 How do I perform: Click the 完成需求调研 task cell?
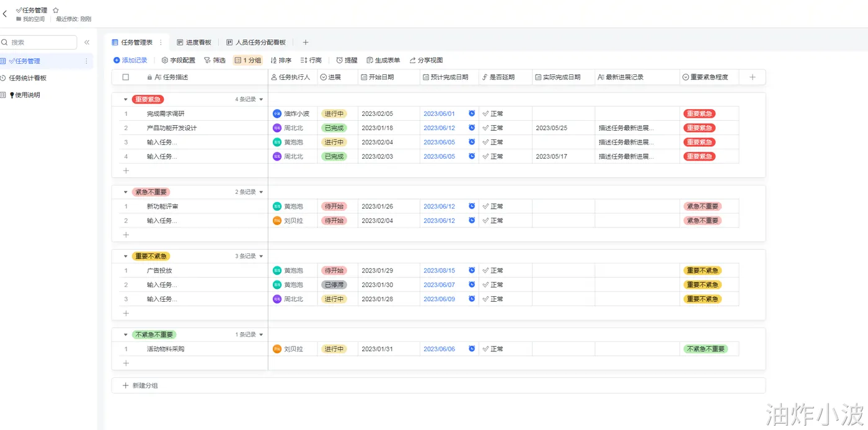pyautogui.click(x=166, y=113)
